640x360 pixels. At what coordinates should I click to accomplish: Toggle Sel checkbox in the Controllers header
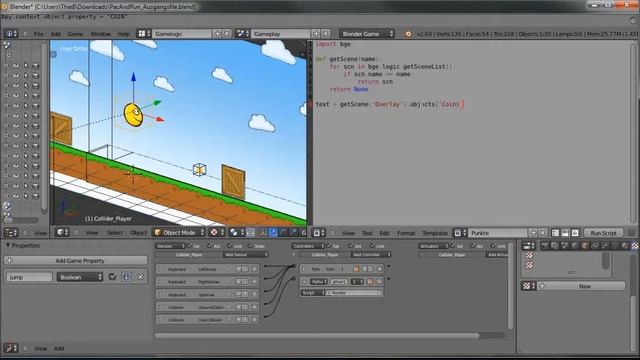[329, 246]
